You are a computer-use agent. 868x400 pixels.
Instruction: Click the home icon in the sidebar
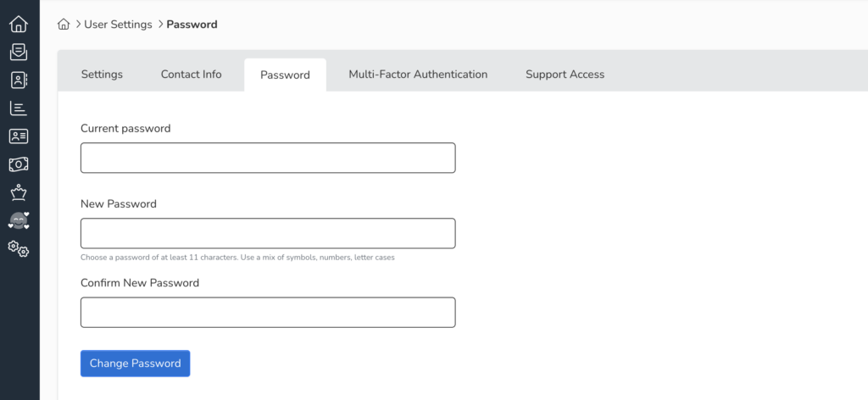(x=19, y=25)
